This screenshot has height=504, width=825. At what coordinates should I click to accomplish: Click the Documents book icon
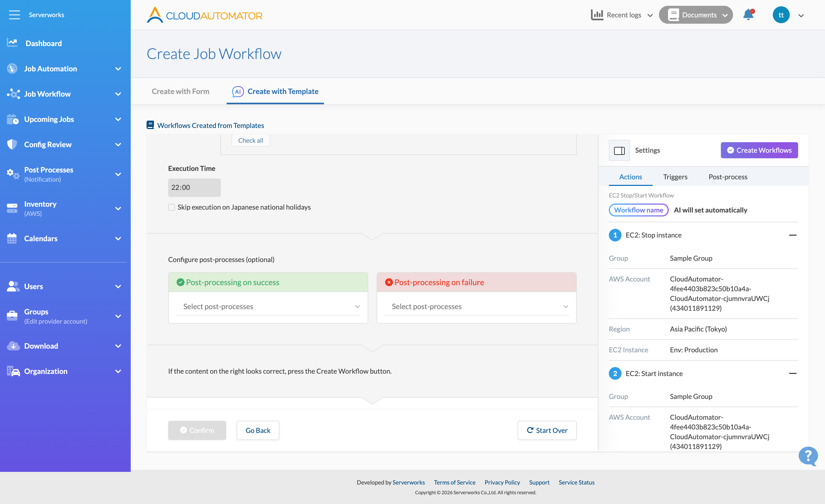tap(673, 15)
